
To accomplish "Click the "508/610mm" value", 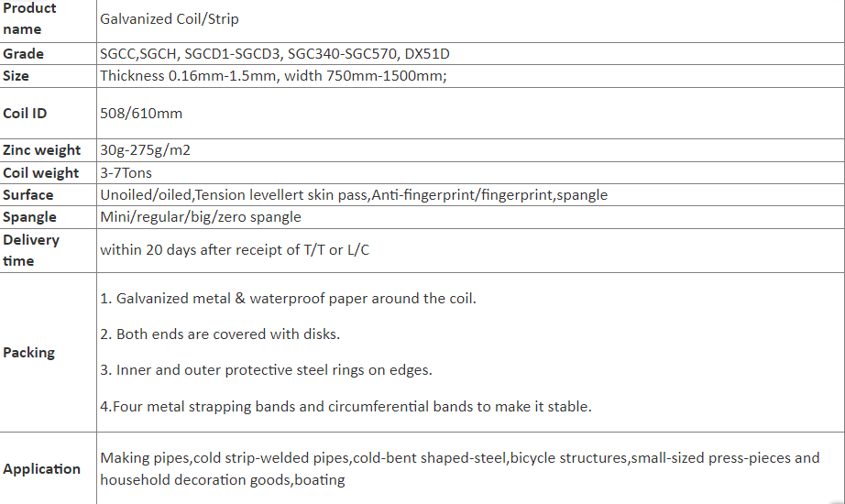I will [x=141, y=114].
